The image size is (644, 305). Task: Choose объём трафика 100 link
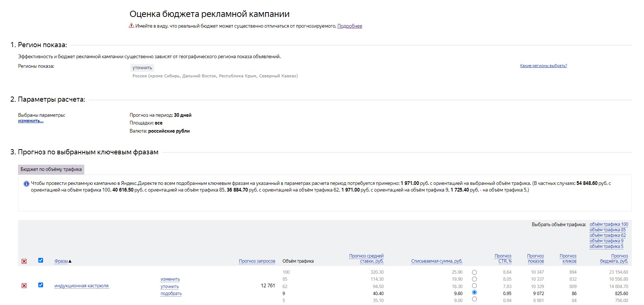pyautogui.click(x=609, y=224)
